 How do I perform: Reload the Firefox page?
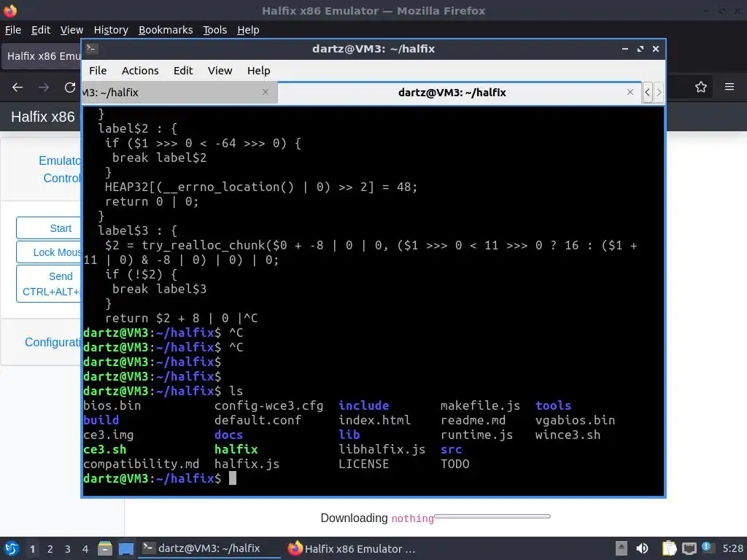[70, 87]
